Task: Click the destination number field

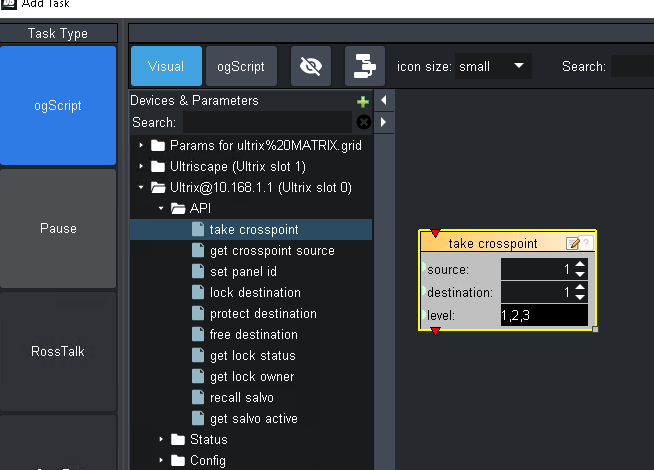Action: [537, 292]
